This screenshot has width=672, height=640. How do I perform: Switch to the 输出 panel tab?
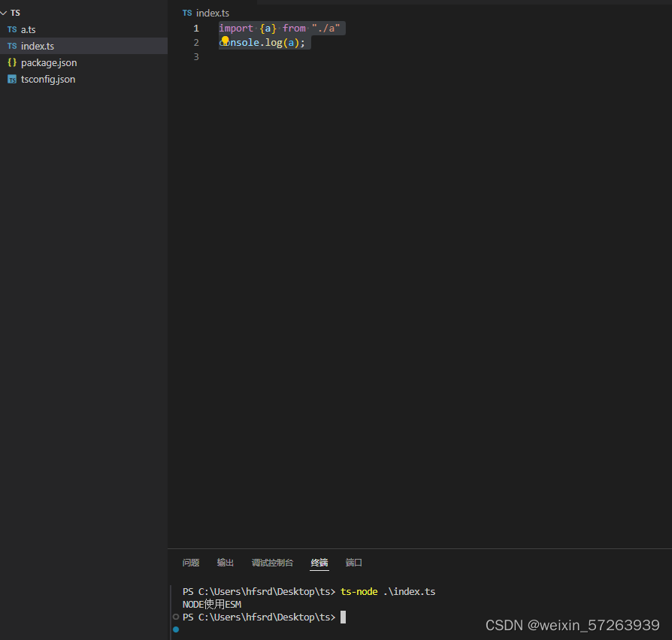click(x=225, y=563)
